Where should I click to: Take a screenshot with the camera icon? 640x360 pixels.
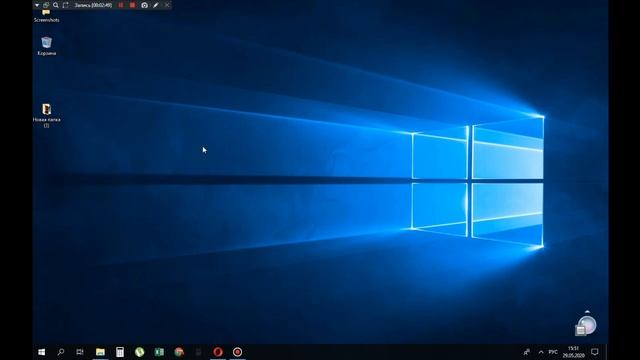(x=144, y=5)
